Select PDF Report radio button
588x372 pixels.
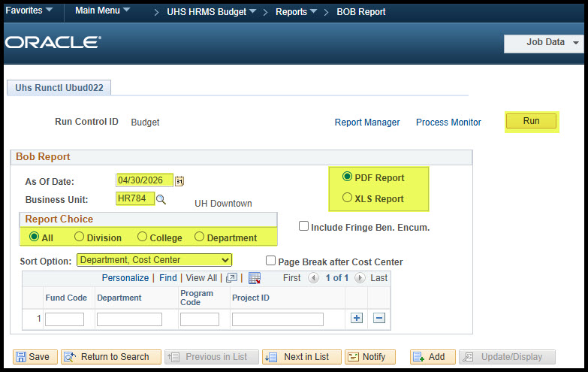point(347,177)
